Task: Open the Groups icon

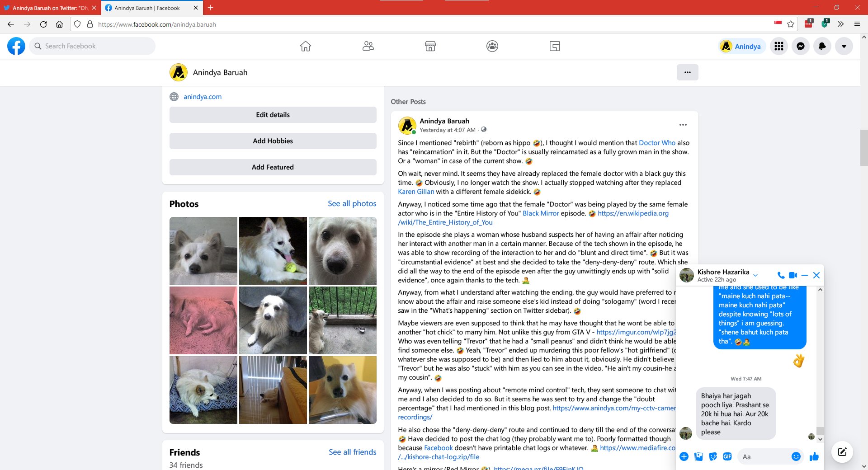Action: tap(492, 46)
